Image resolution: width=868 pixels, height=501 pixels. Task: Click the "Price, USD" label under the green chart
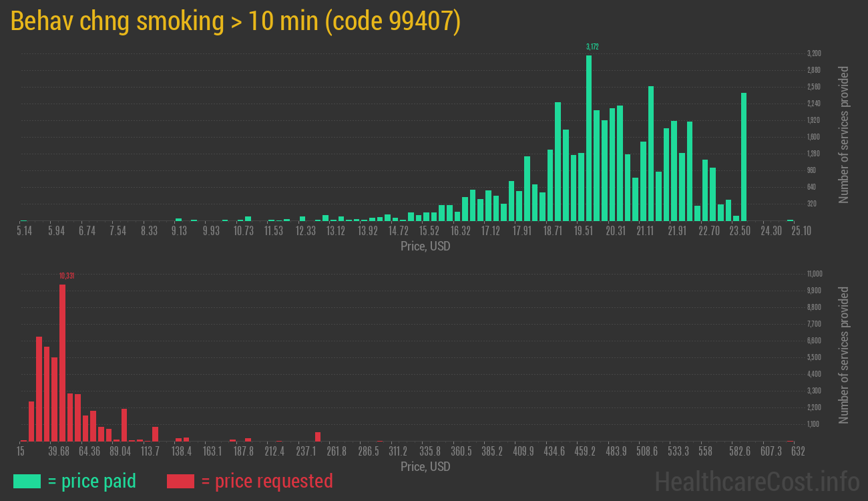point(425,246)
